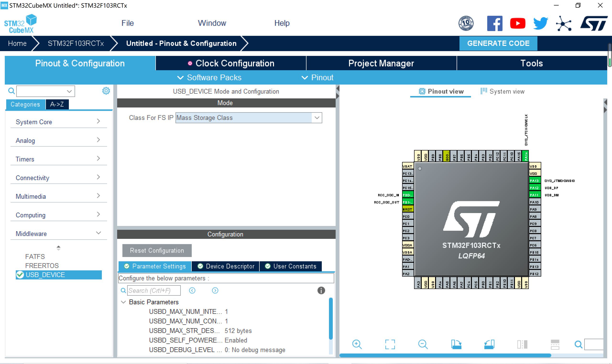Image resolution: width=612 pixels, height=364 pixels.
Task: Open the parameter settings gear icon
Action: [106, 91]
